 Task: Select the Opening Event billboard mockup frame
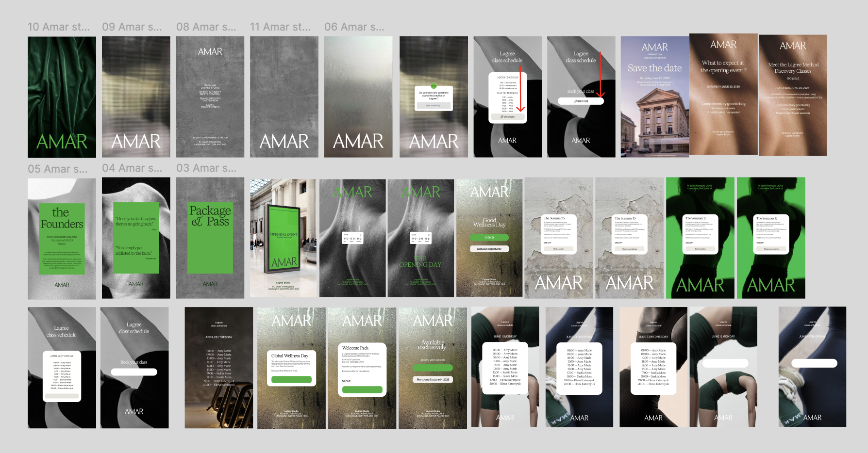284,238
